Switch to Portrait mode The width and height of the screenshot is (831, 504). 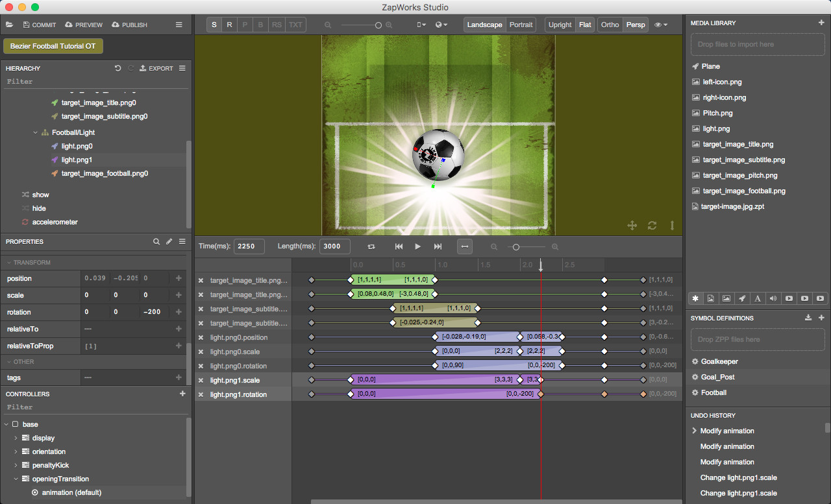pyautogui.click(x=521, y=24)
